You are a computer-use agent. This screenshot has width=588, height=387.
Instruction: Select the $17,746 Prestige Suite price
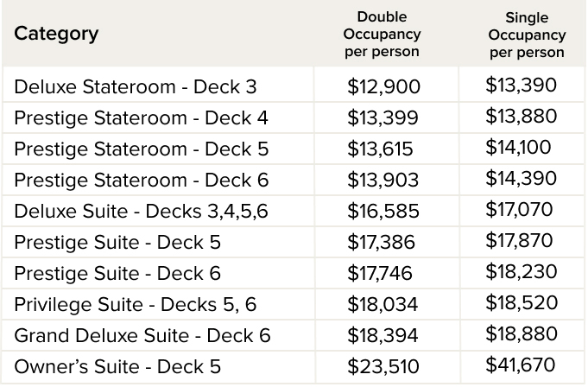click(x=380, y=273)
